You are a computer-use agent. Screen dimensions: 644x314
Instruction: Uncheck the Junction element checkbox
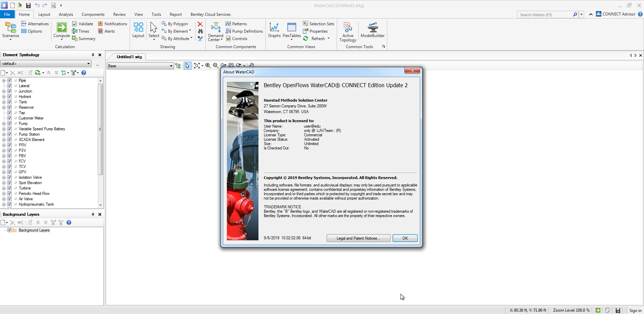pyautogui.click(x=9, y=91)
